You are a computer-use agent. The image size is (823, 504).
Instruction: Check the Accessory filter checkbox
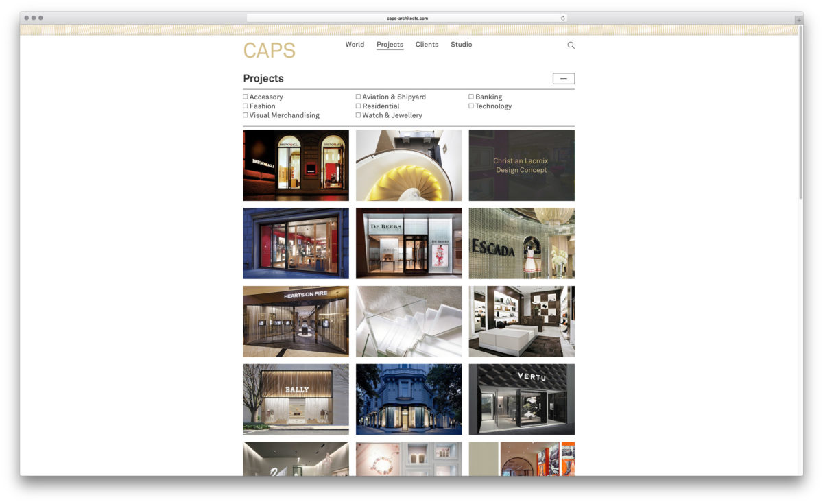pos(246,97)
